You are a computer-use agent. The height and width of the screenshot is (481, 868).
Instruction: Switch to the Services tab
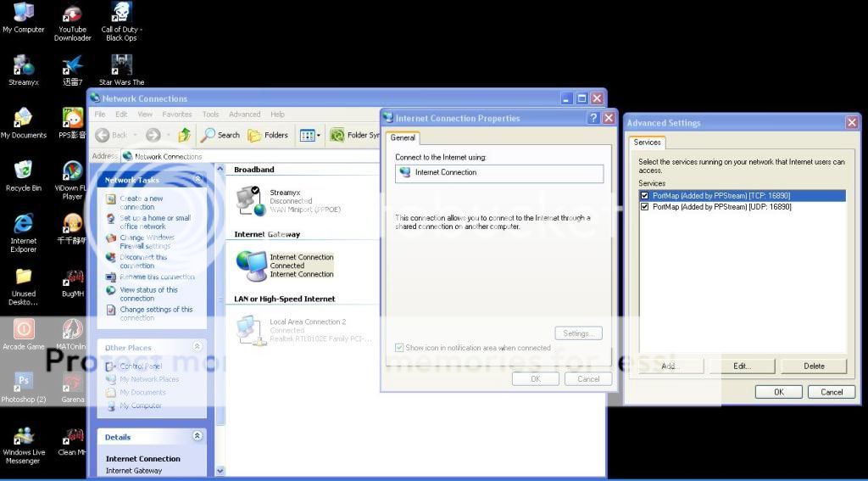[647, 143]
